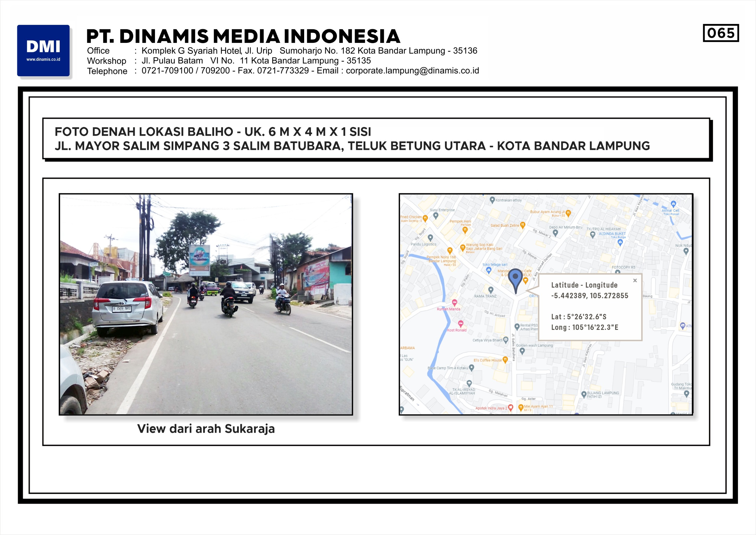Image resolution: width=756 pixels, height=535 pixels.
Task: Click the 065 page number box
Action: tap(721, 33)
